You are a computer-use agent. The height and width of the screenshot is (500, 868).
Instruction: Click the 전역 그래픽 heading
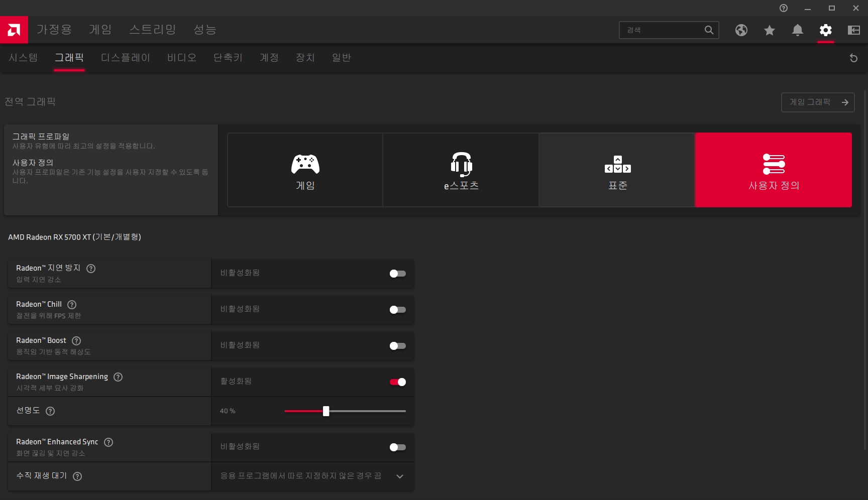tap(30, 102)
